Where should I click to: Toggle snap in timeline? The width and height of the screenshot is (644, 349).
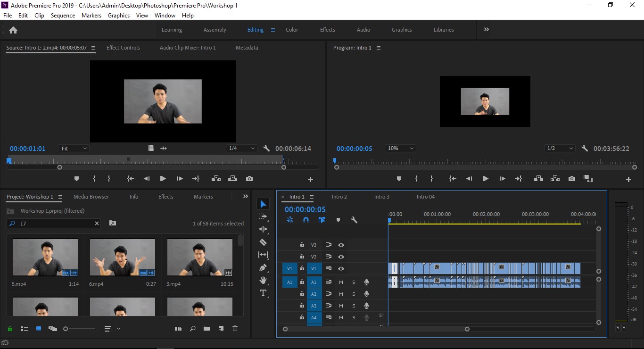point(306,220)
